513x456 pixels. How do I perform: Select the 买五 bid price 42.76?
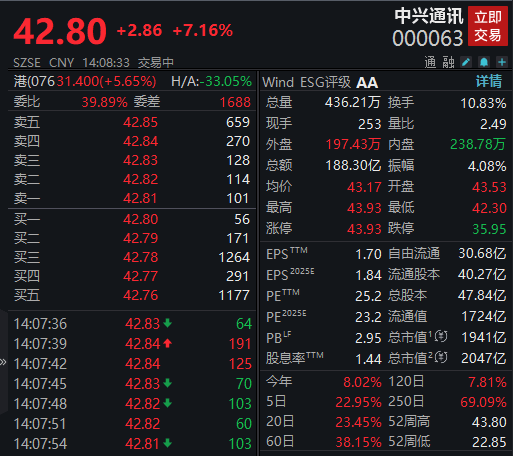pos(140,295)
